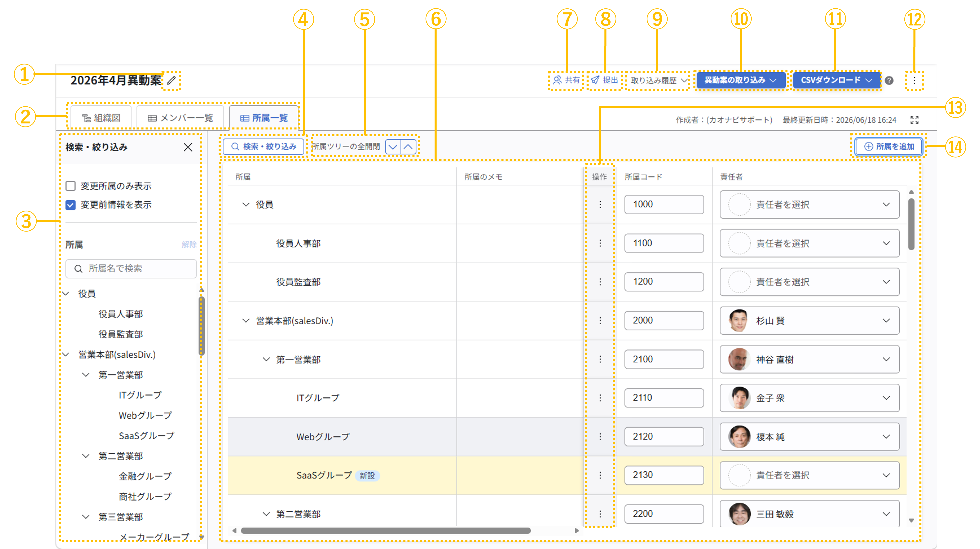Click the table's vertical scrollbar thumb
980x549 pixels.
[911, 224]
